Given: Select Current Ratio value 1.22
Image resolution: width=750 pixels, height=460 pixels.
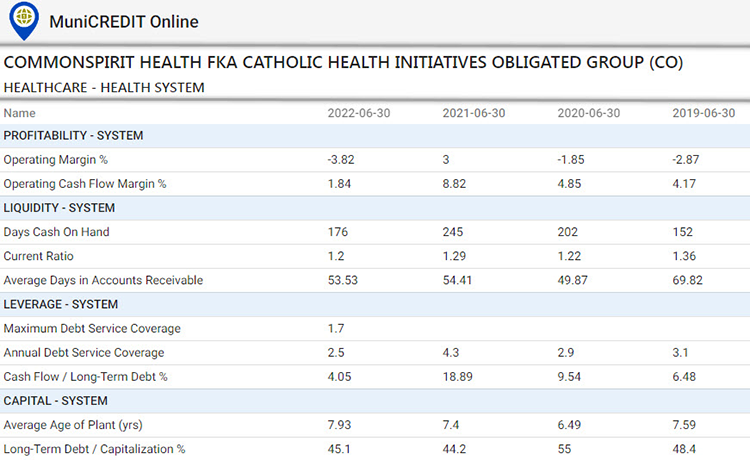Looking at the screenshot, I should [x=569, y=256].
